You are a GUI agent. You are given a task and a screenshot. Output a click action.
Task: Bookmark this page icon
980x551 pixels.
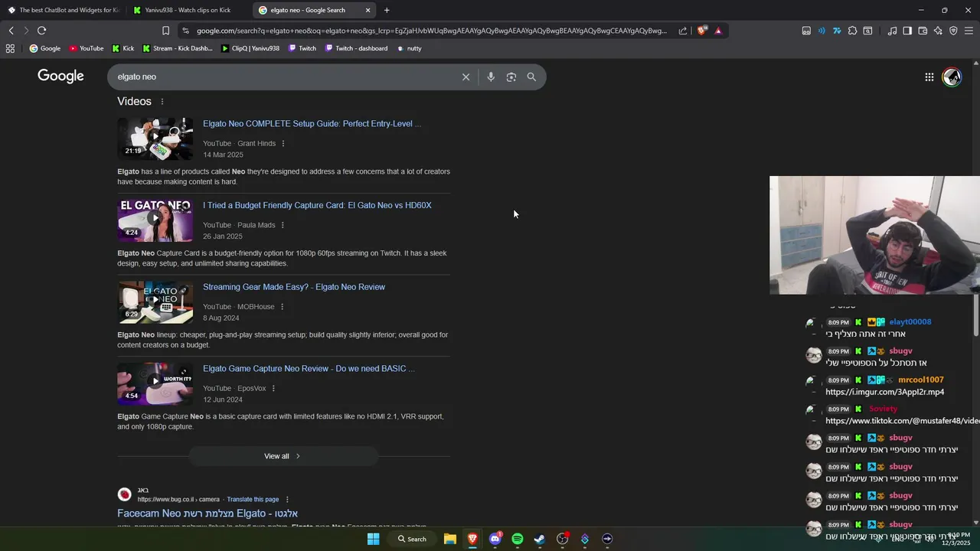[x=165, y=31]
